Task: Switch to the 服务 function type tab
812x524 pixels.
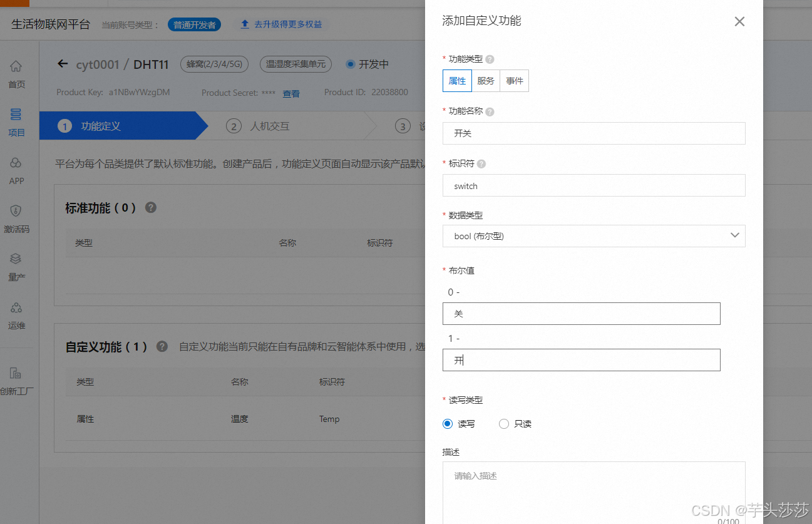Action: tap(485, 80)
